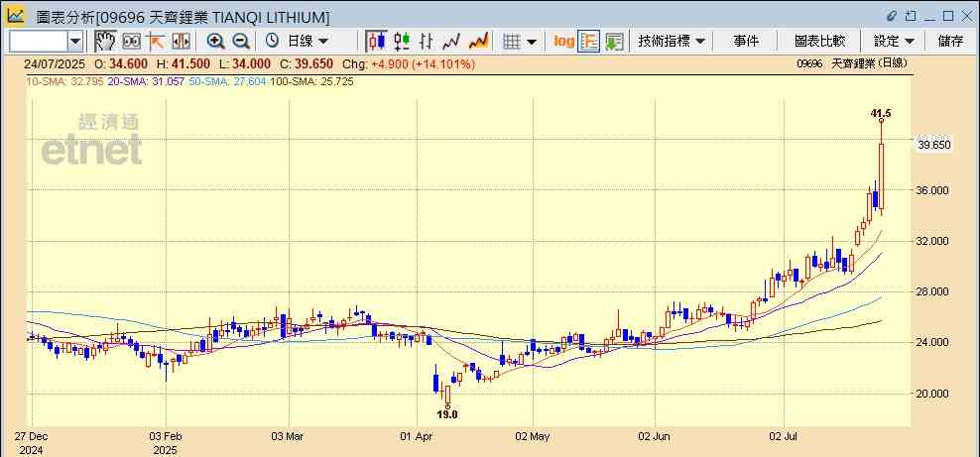The width and height of the screenshot is (980, 457).
Task: Click the H: 41.500 high value
Action: coord(184,64)
